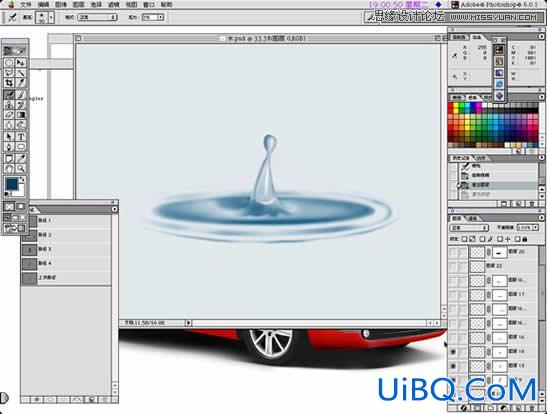This screenshot has width=547, height=414.
Task: Select the Eraser tool
Action: pyautogui.click(x=9, y=114)
